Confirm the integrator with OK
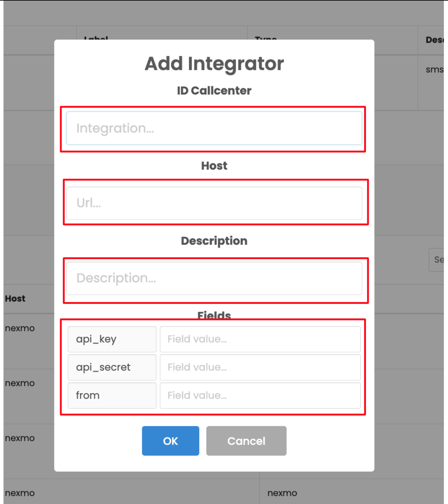Image resolution: width=448 pixels, height=504 pixels. [170, 441]
